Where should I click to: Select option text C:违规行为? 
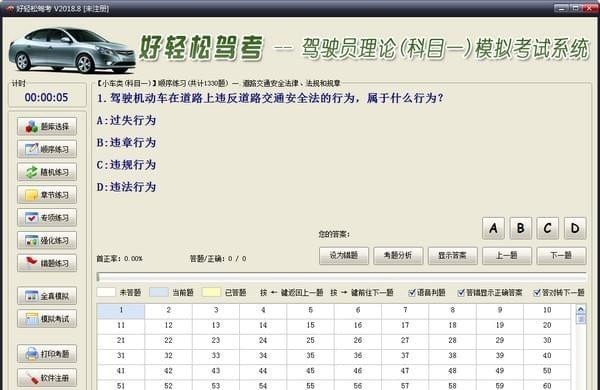point(126,165)
